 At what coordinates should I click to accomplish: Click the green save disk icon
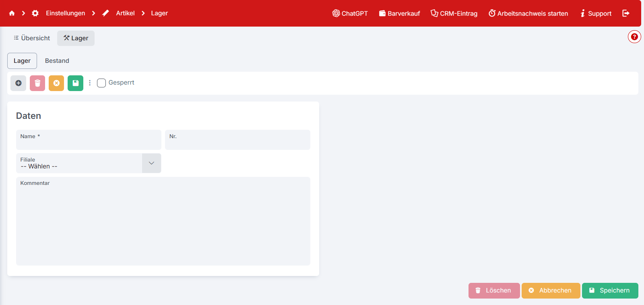(x=75, y=83)
